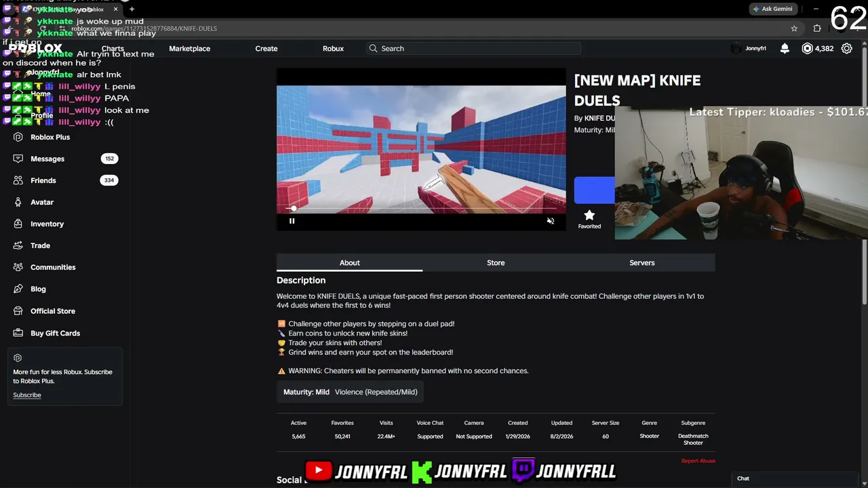868x488 pixels.
Task: Click the Updated date 8/2/2026
Action: click(561, 436)
